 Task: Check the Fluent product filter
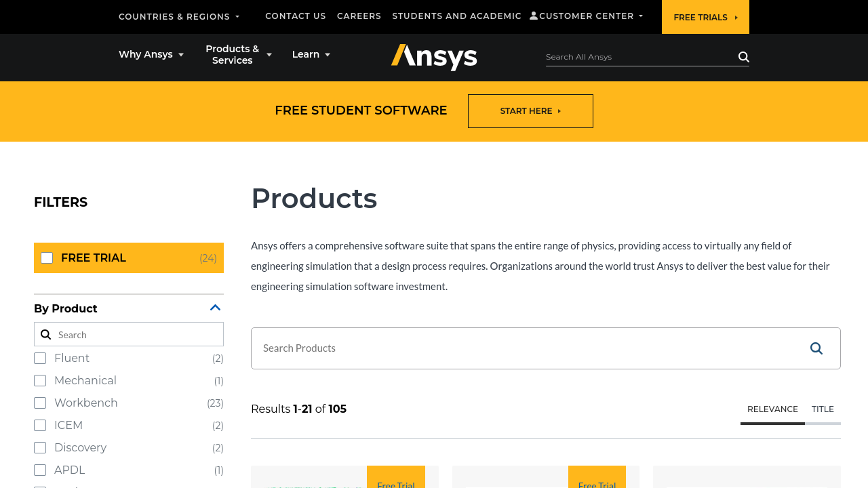click(40, 359)
